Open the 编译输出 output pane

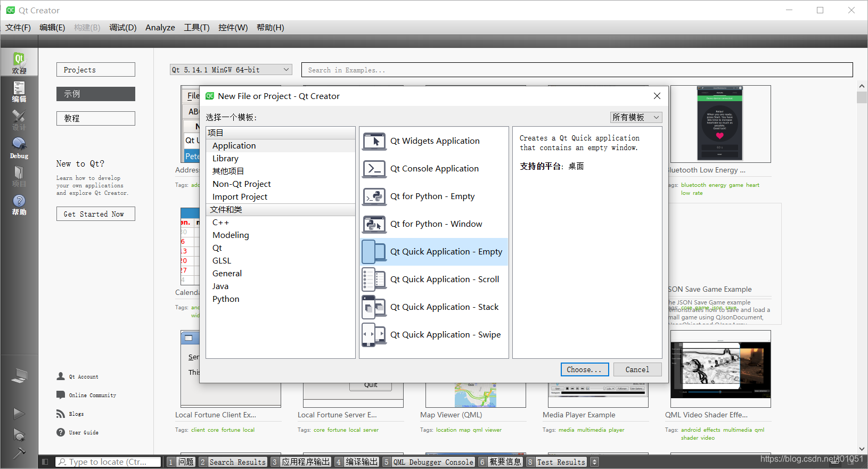(357, 462)
